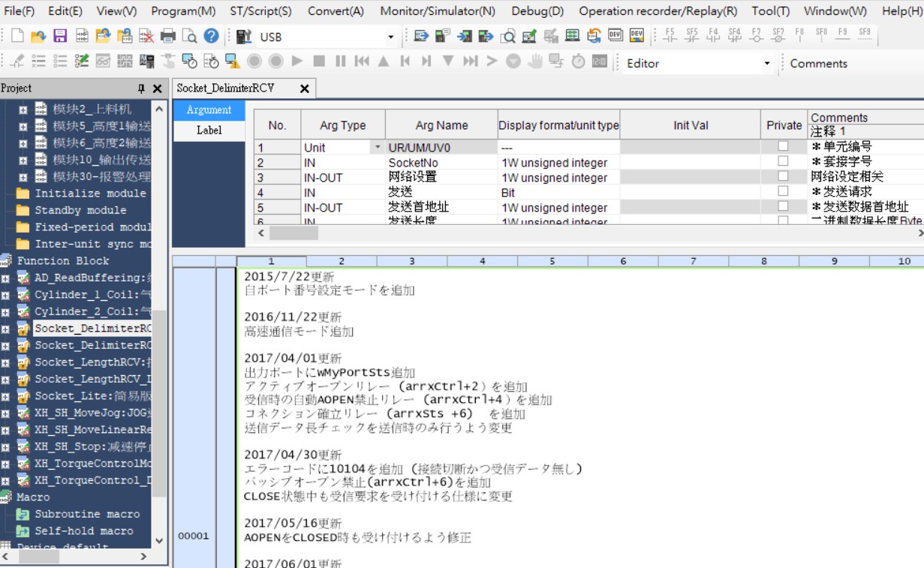This screenshot has height=568, width=924.
Task: Open the Monitor/Simulator(N) menu
Action: (437, 11)
